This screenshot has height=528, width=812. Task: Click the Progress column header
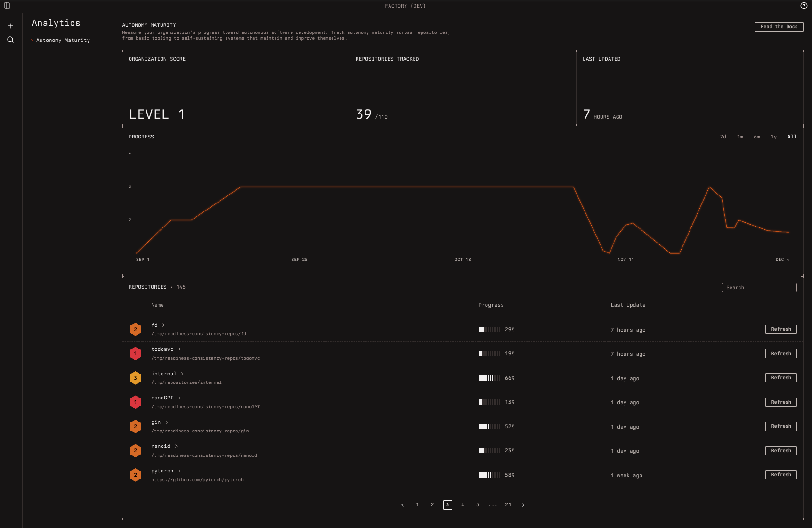click(491, 305)
